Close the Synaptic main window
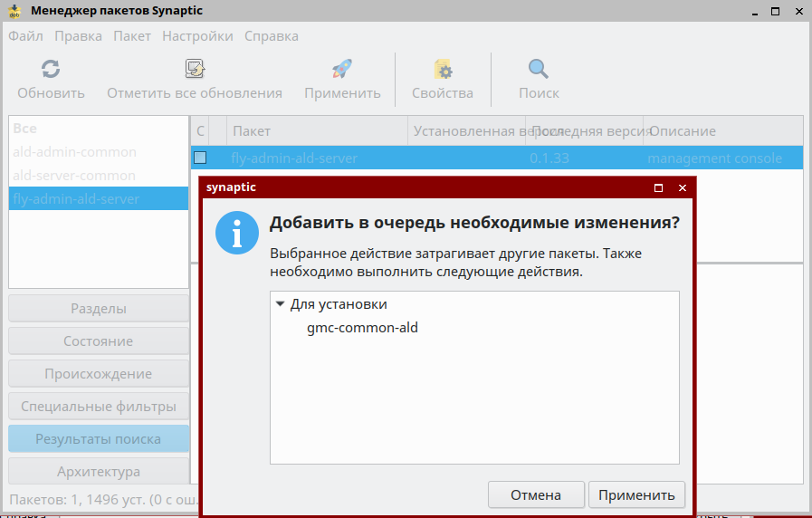The image size is (812, 518). pos(799,12)
